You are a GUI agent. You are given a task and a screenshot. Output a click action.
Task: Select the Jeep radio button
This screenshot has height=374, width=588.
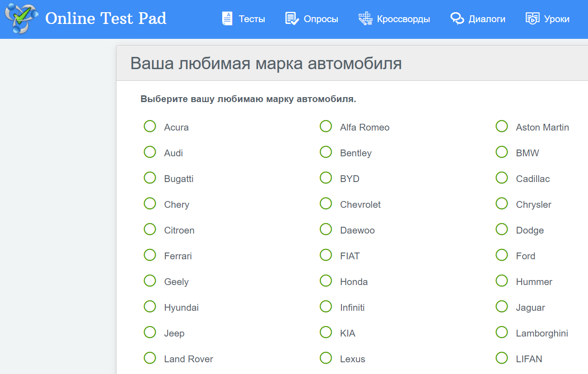click(149, 332)
